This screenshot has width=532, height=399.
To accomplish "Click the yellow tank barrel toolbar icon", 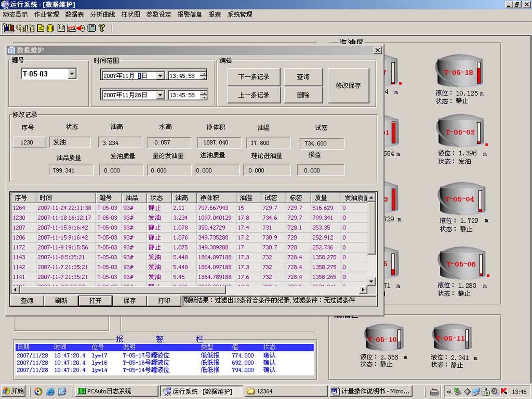I will coord(50,28).
